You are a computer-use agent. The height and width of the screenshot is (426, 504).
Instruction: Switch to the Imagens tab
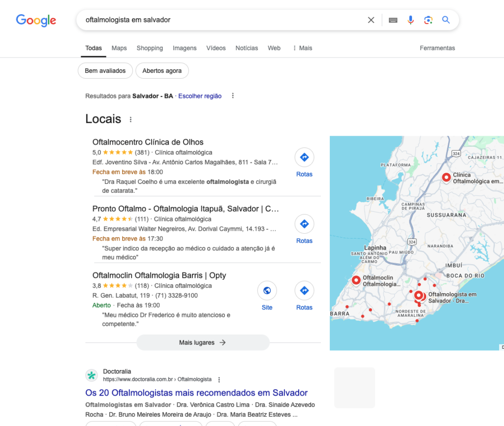[185, 48]
